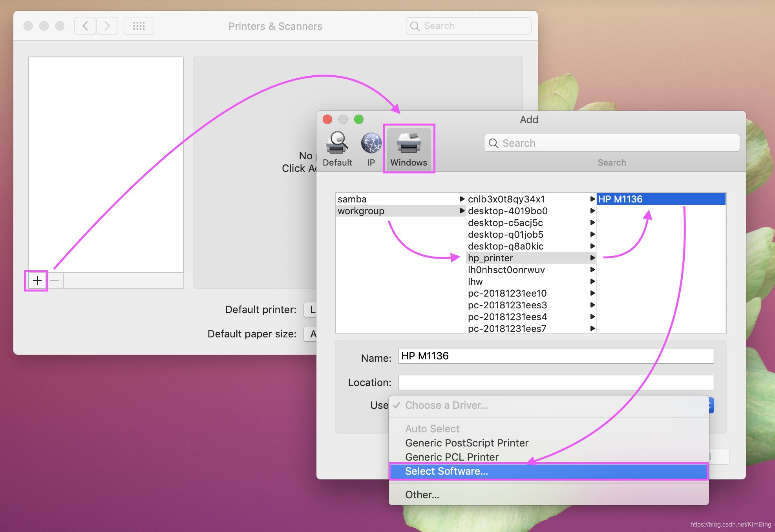The image size is (775, 532).
Task: Click the Name text field
Action: click(x=556, y=356)
